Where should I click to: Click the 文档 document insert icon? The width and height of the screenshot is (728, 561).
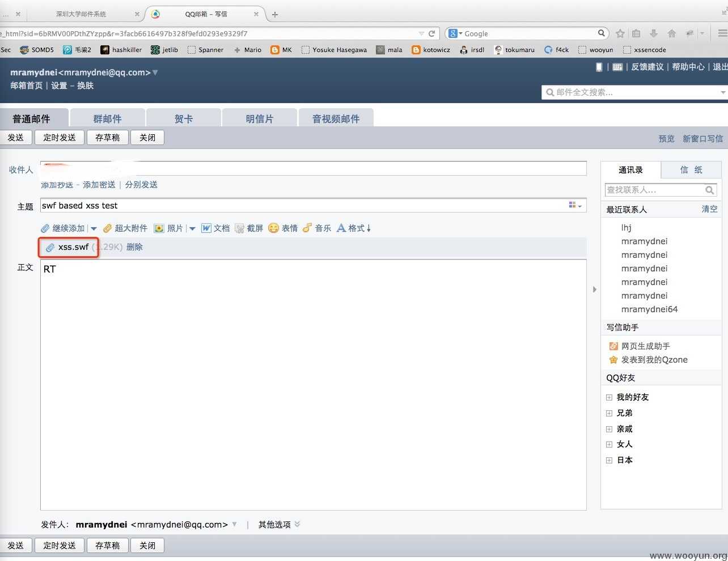pyautogui.click(x=206, y=228)
